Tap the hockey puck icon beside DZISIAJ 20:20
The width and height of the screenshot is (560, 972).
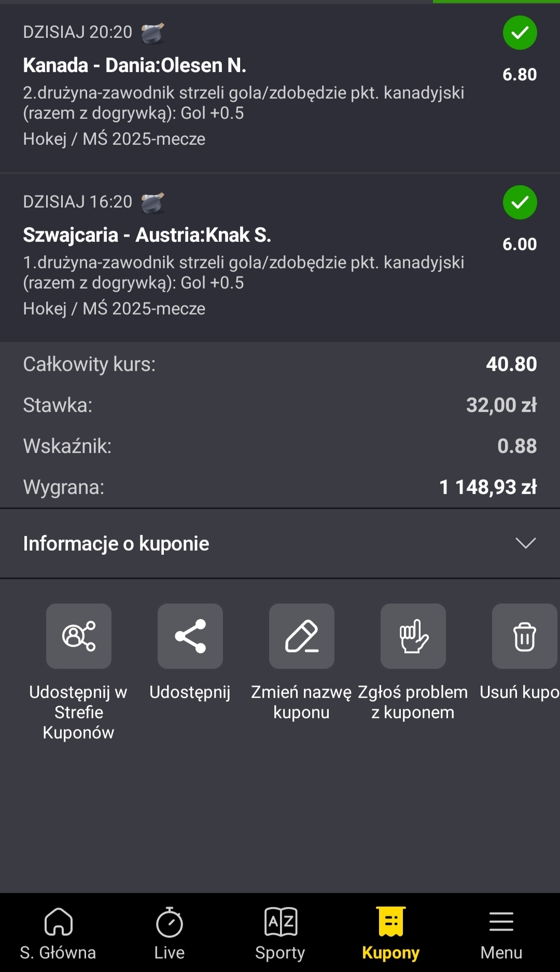pos(153,33)
